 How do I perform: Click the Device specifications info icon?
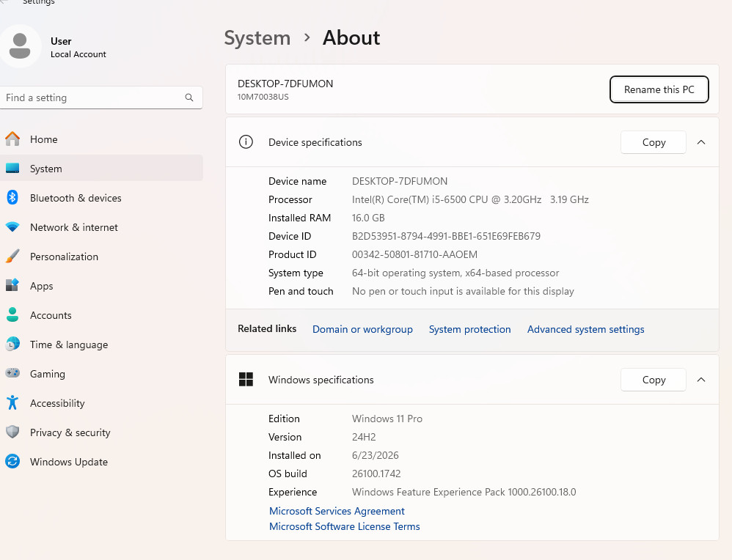coord(246,142)
